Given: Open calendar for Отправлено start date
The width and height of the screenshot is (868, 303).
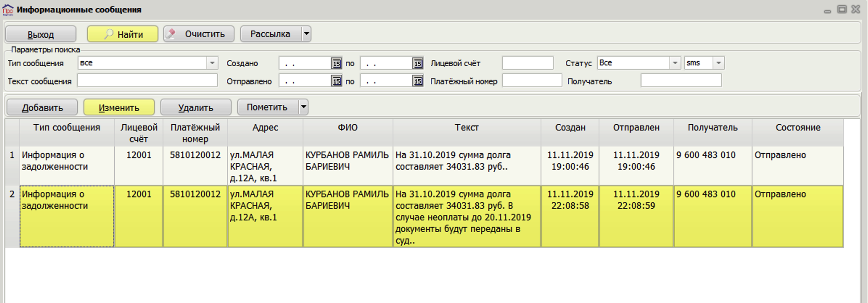Looking at the screenshot, I should (x=336, y=81).
